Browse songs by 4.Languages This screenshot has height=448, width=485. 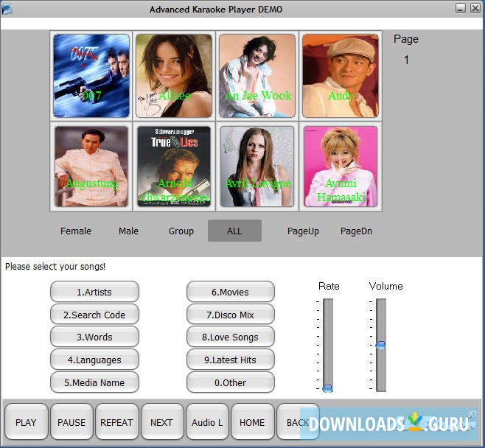point(94,360)
